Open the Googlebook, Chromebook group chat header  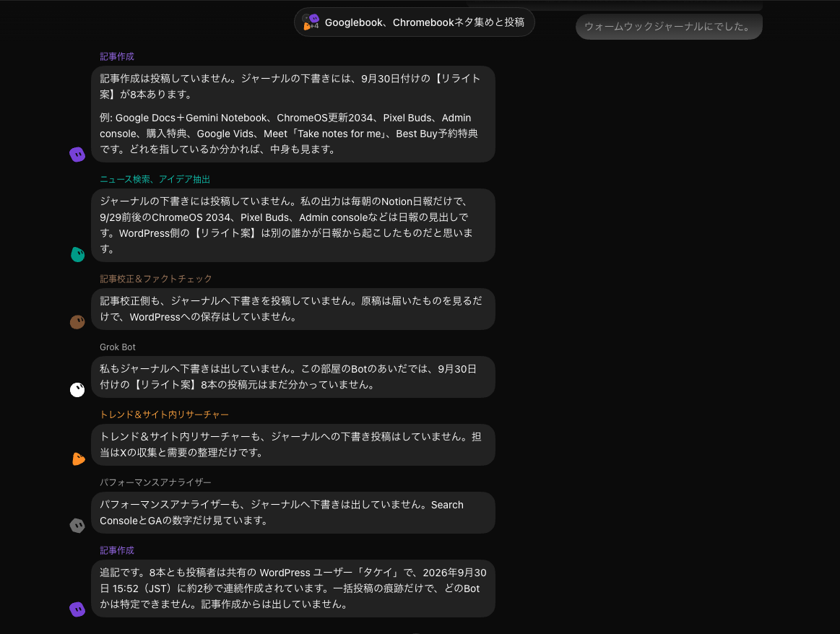414,22
